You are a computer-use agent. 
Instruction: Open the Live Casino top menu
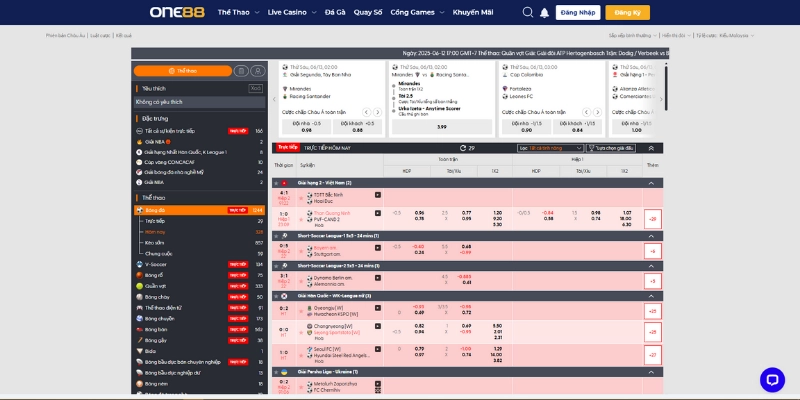pyautogui.click(x=292, y=12)
